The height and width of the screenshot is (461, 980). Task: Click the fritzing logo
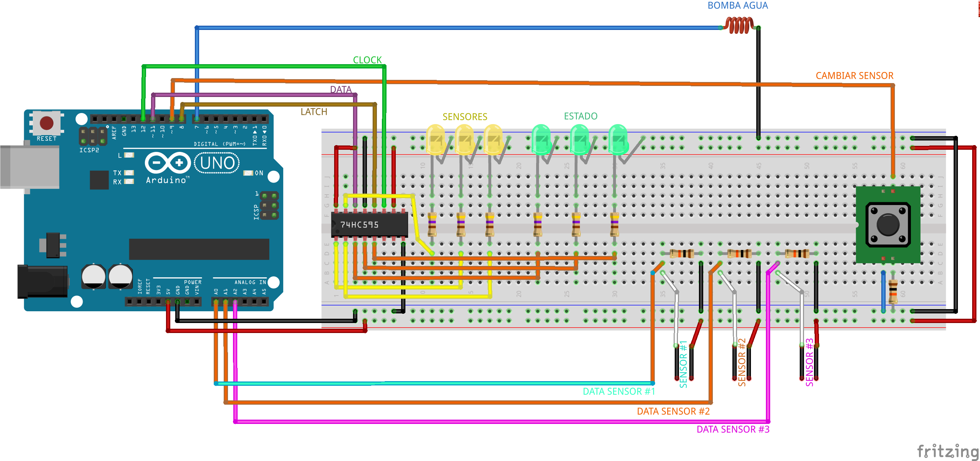(947, 451)
